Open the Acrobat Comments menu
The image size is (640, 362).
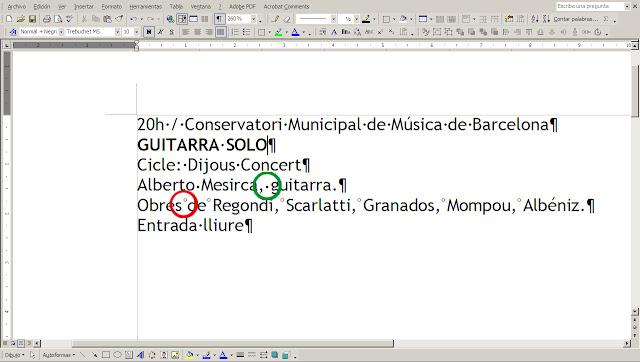click(286, 7)
